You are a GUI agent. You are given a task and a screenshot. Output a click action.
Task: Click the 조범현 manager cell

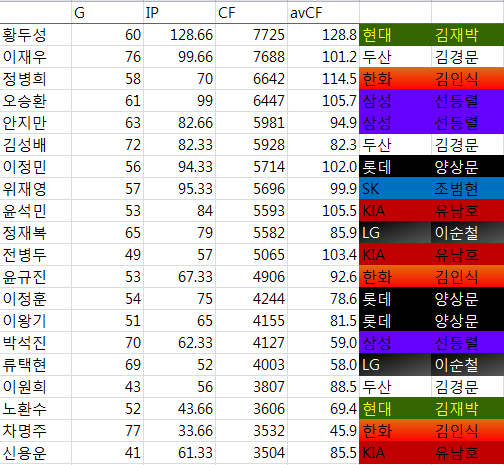[468, 189]
